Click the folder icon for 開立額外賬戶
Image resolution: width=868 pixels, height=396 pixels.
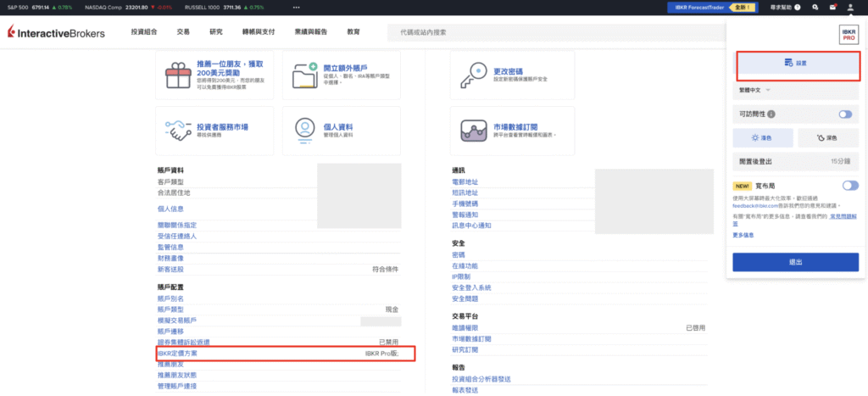click(305, 75)
